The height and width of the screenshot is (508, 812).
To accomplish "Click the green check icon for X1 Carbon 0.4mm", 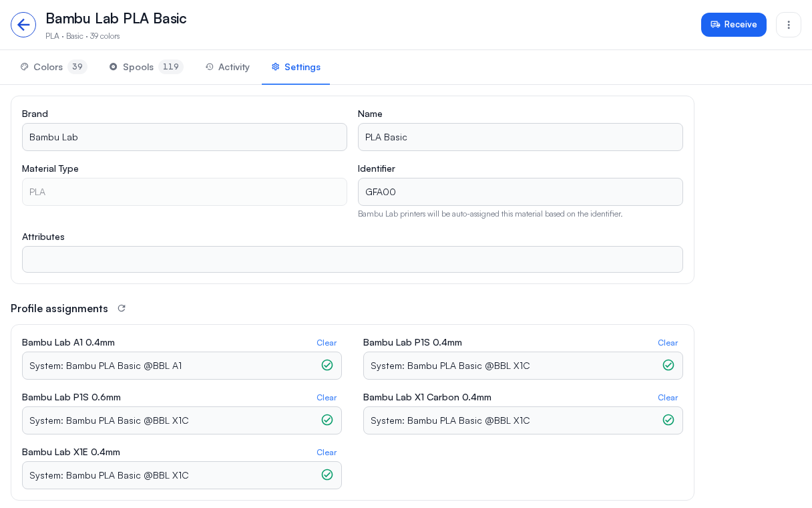I will point(668,420).
